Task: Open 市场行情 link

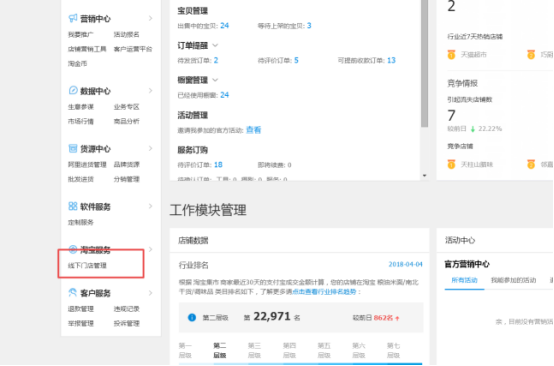Action: 81,121
